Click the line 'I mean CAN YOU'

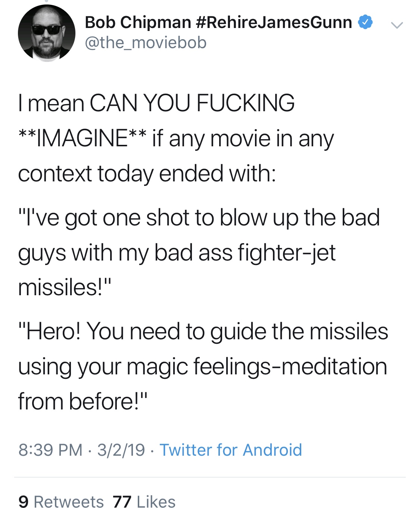point(105,103)
